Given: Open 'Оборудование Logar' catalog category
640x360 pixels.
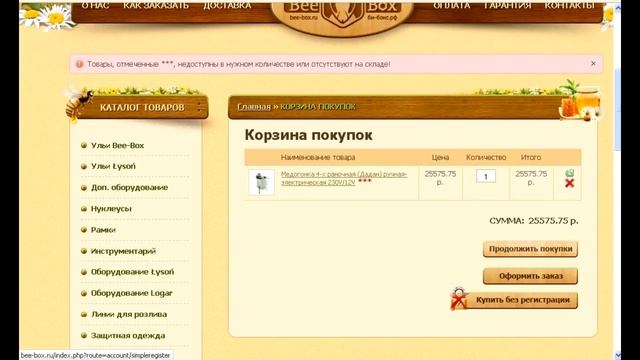Looking at the screenshot, I should (131, 293).
